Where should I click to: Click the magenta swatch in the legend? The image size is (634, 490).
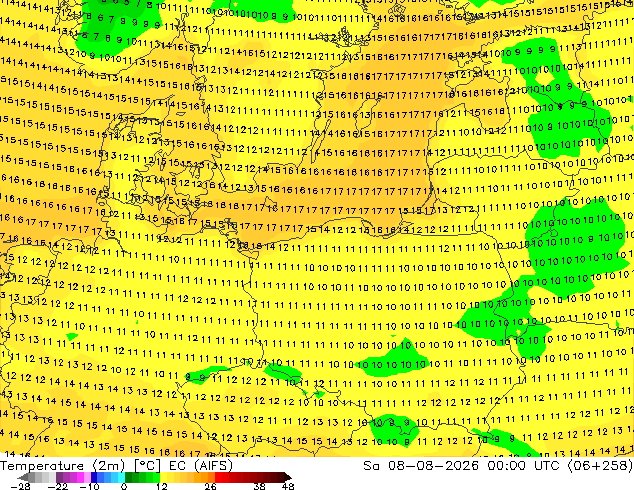80,477
